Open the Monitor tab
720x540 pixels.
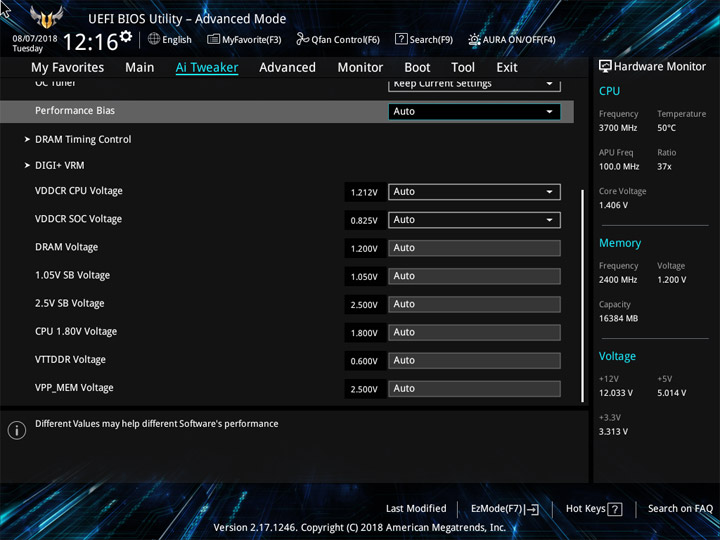[360, 68]
